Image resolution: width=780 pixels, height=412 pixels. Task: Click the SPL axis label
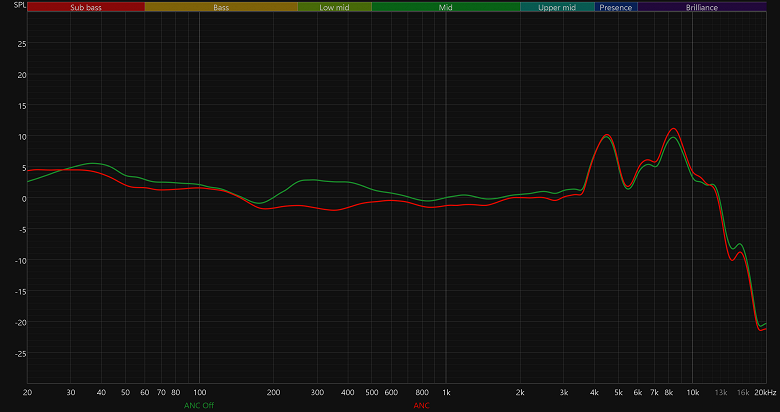(x=20, y=5)
